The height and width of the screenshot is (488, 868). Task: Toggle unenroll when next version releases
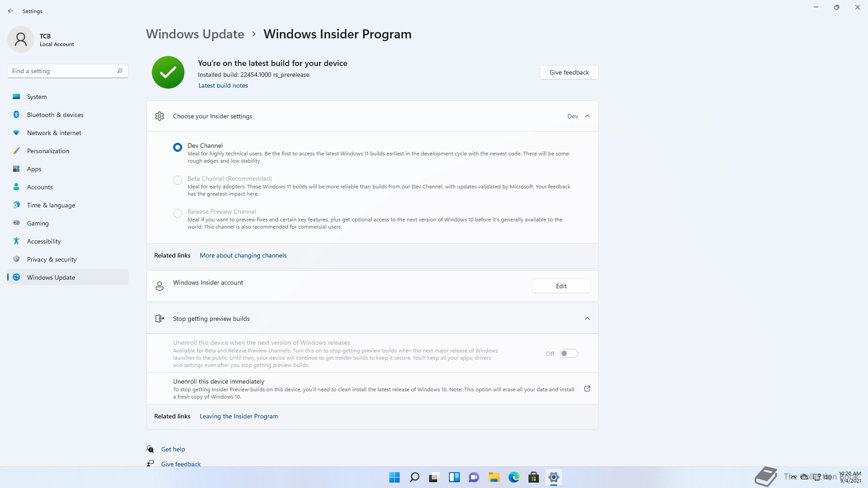[x=569, y=354]
